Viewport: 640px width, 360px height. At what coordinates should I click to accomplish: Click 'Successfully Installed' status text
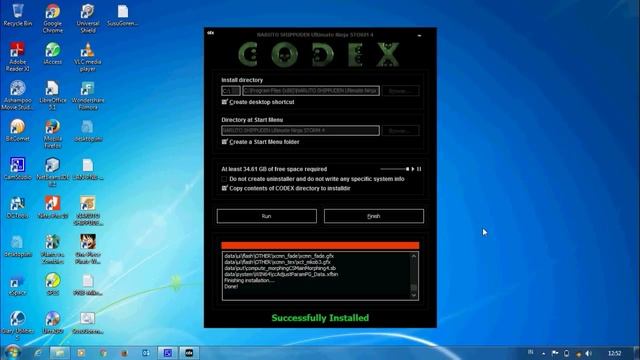(x=320, y=318)
